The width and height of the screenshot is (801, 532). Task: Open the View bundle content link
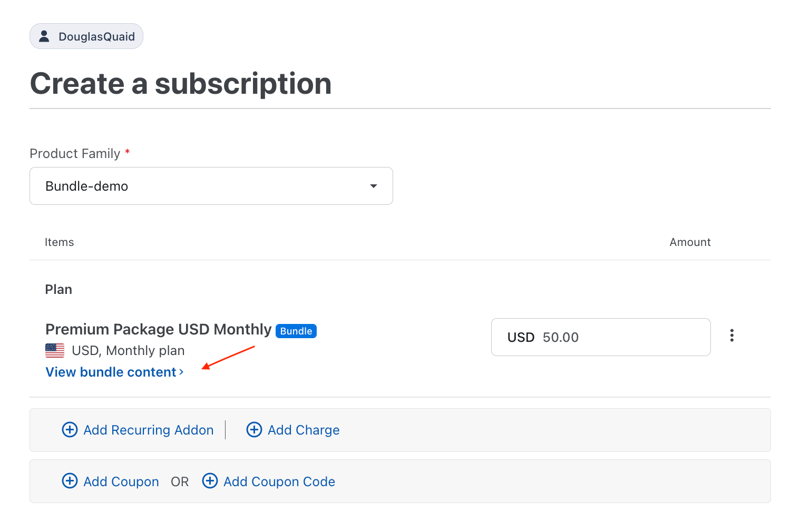point(114,372)
